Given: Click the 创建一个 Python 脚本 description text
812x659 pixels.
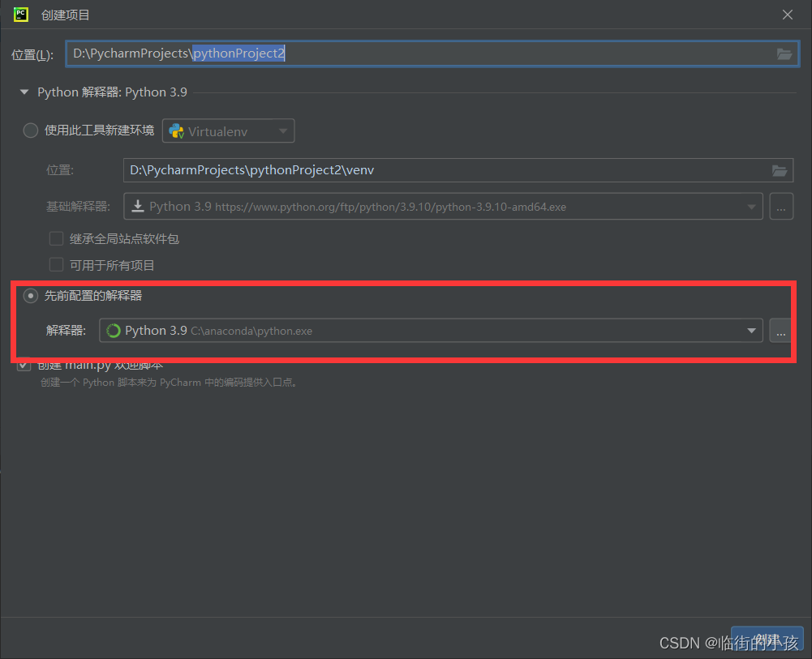Looking at the screenshot, I should 170,383.
